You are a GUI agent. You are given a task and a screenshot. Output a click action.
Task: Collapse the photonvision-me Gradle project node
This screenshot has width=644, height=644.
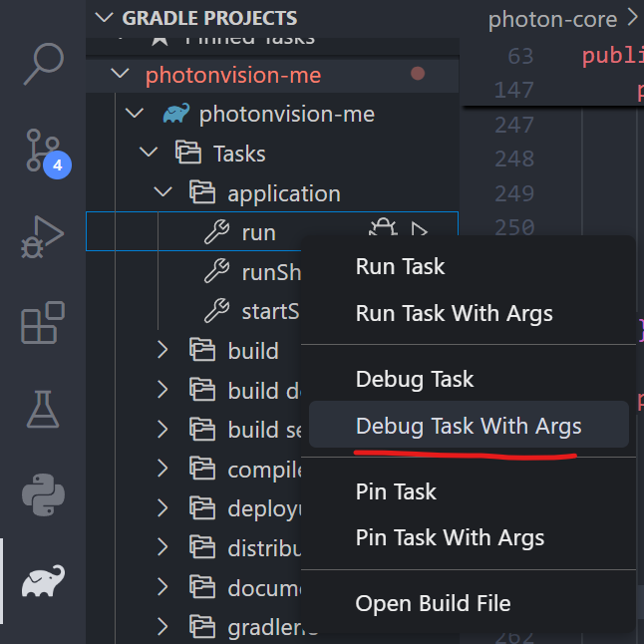point(135,113)
